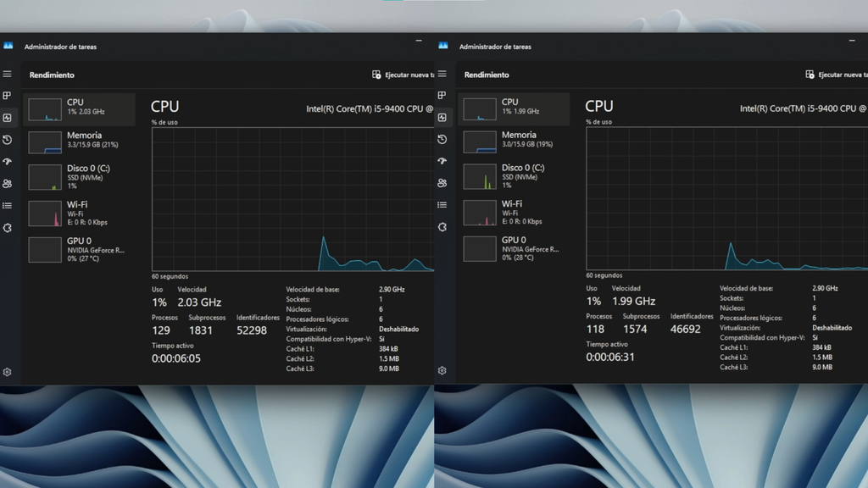Screen dimensions: 868x488
Task: Select Performance page icon in right window sidebar
Action: [442, 117]
